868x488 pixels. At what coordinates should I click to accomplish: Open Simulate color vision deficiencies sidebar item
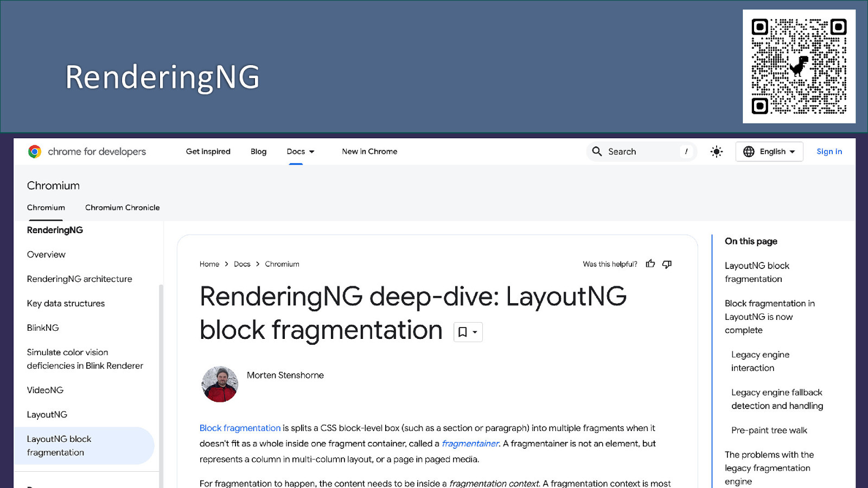click(85, 359)
